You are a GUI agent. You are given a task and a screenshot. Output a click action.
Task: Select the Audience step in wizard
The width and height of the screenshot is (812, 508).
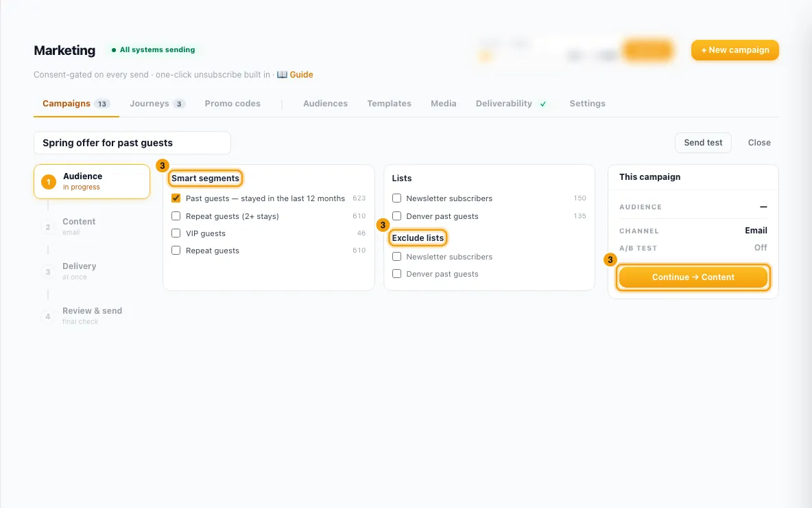[92, 181]
